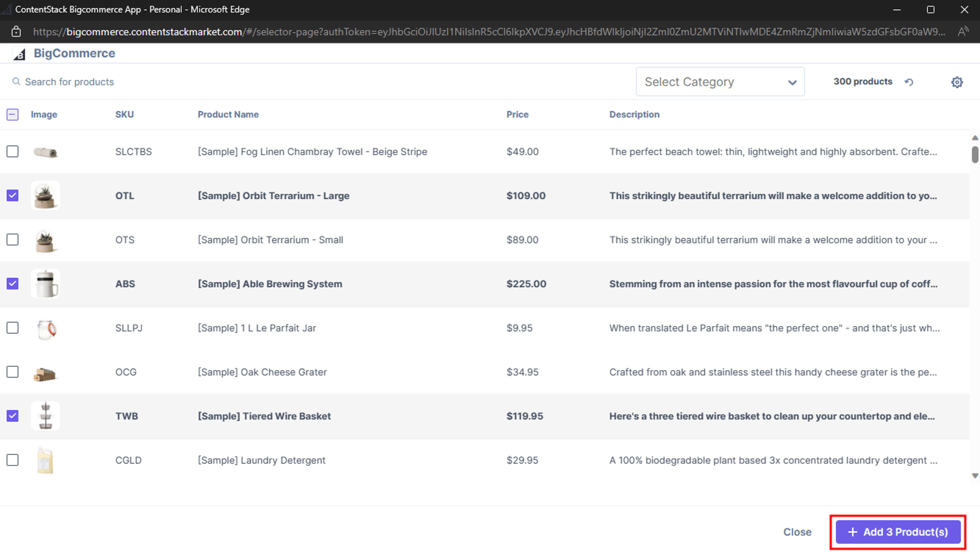Click the browser address bar URL
Image resolution: width=980 pixels, height=554 pixels.
[x=489, y=32]
